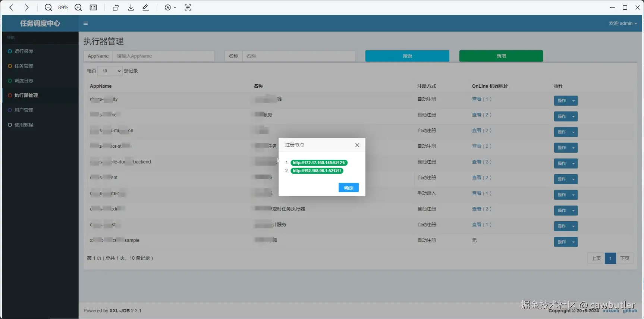
Task: Click the 名称 input field
Action: click(x=299, y=56)
